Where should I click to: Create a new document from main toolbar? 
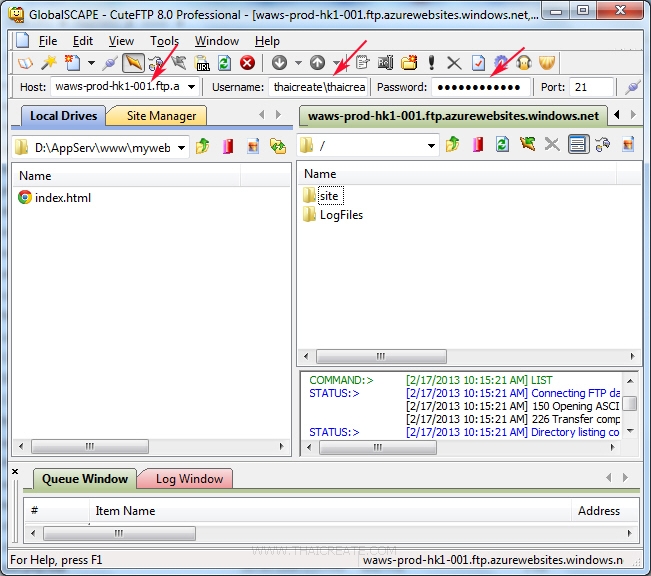[x=72, y=63]
